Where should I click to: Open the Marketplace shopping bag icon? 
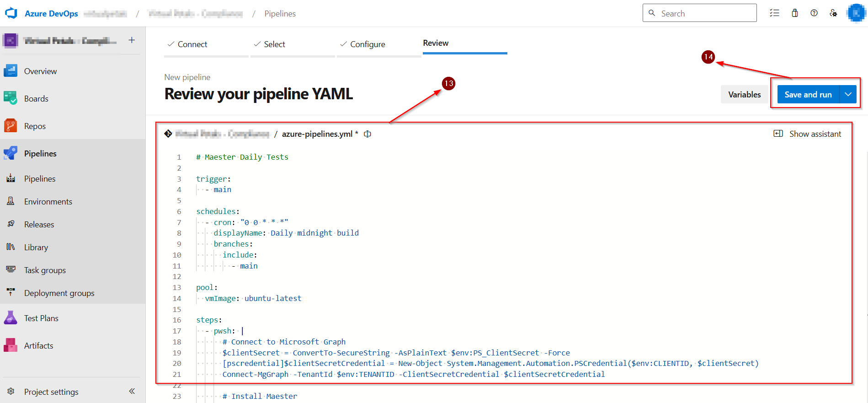pyautogui.click(x=795, y=13)
